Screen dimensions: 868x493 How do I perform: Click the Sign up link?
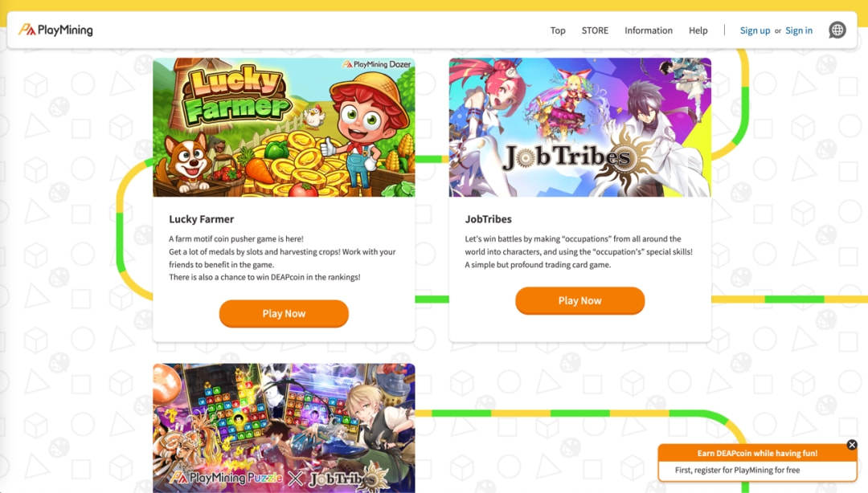coord(755,31)
